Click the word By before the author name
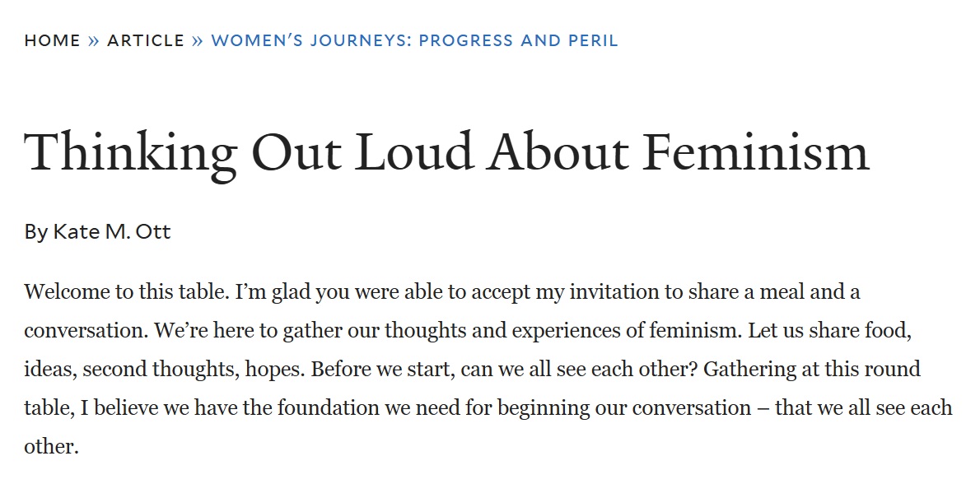The image size is (980, 484). point(35,232)
